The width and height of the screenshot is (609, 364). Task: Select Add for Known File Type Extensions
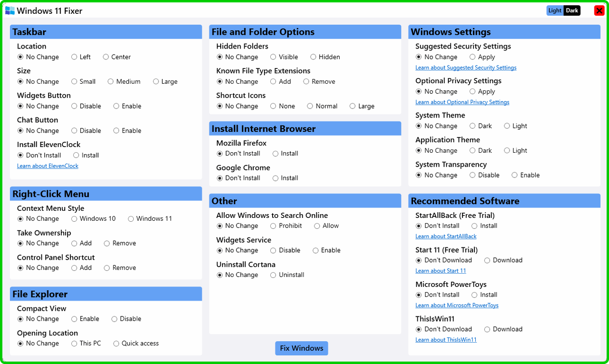point(281,82)
